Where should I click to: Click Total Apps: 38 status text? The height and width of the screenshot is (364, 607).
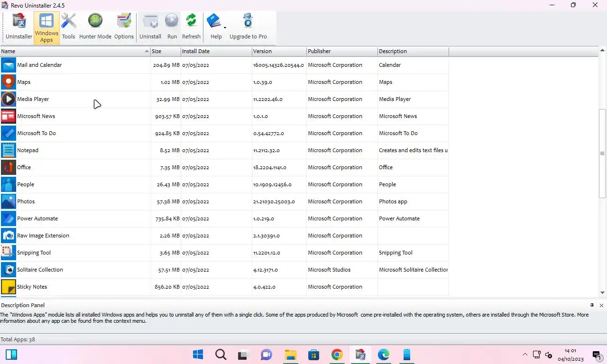[x=18, y=339]
